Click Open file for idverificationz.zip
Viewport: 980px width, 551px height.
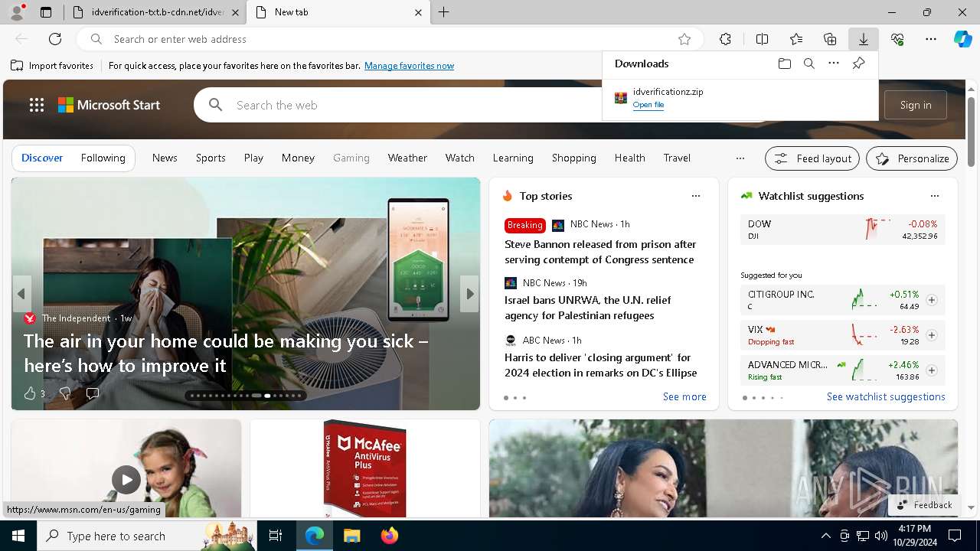point(648,105)
